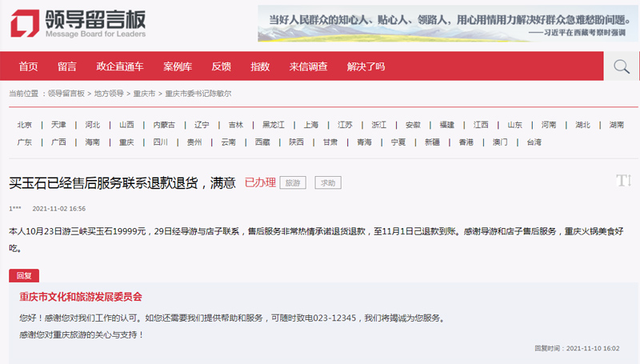Viewport: 640px width, 364px height.
Task: Click 解决了吗 navigation item
Action: tap(366, 66)
